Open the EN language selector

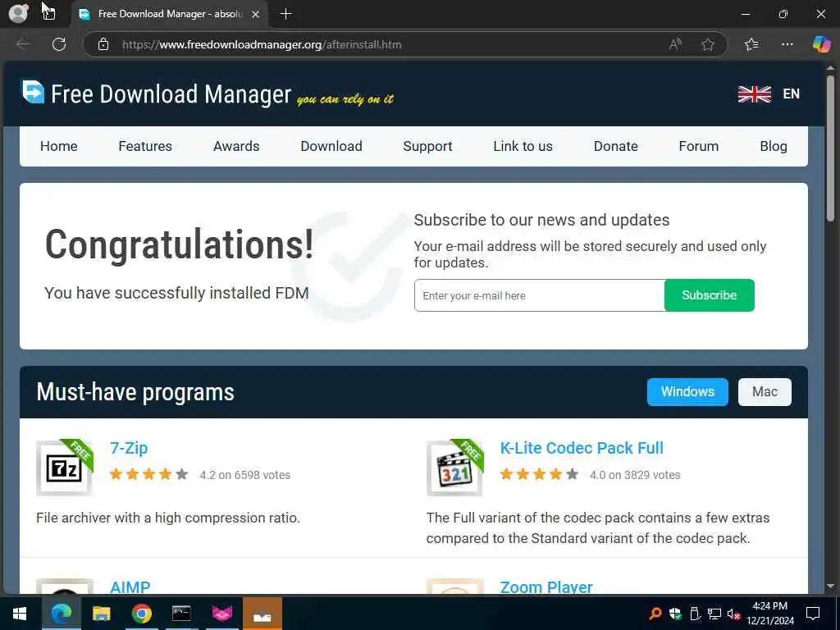[x=792, y=94]
